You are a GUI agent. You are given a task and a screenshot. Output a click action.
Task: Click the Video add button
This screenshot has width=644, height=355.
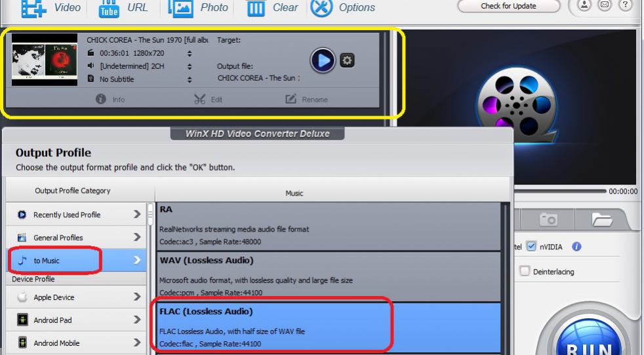(31, 7)
